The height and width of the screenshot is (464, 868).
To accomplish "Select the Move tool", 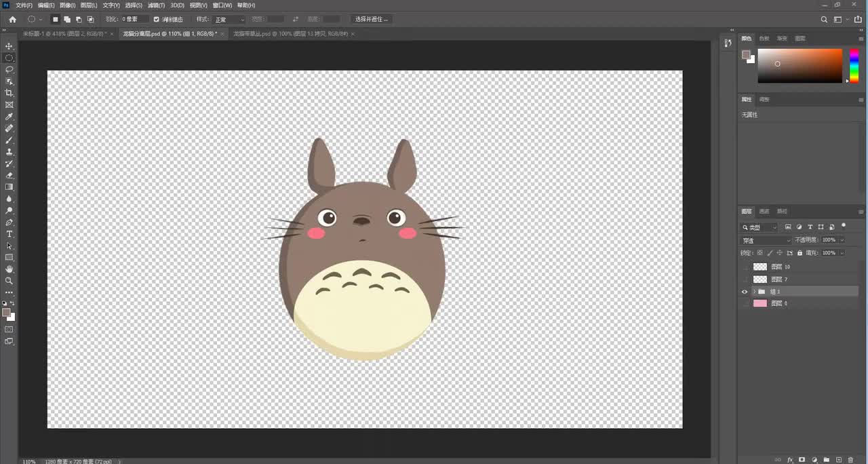I will (x=9, y=46).
